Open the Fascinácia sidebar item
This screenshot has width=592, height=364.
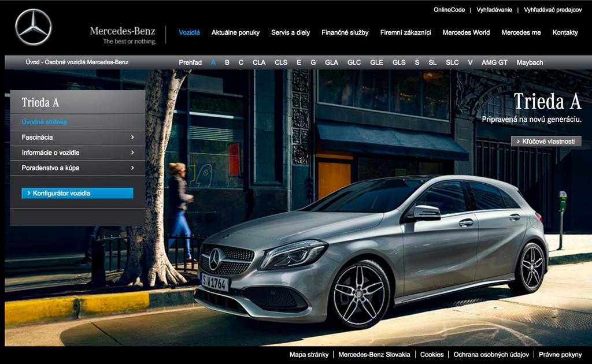point(37,138)
